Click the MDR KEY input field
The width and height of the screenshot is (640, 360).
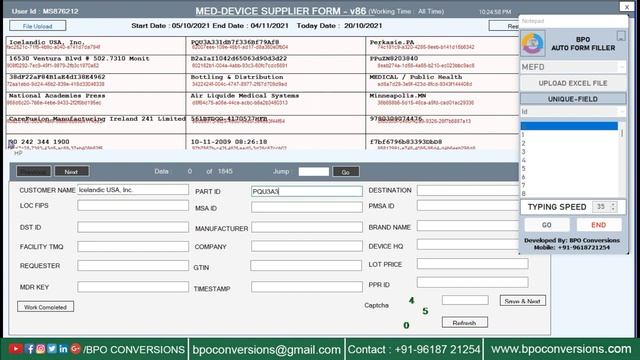133,287
